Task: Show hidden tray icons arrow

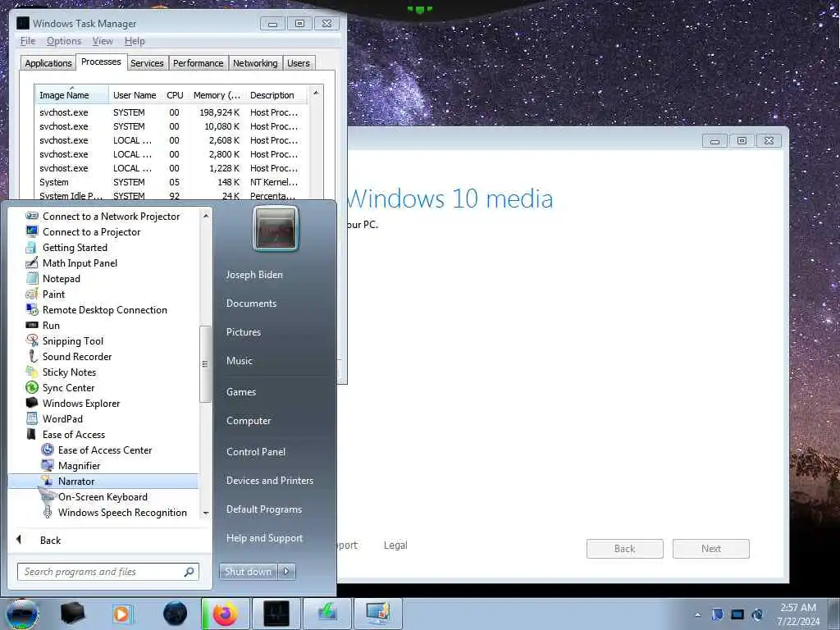Action: [697, 614]
